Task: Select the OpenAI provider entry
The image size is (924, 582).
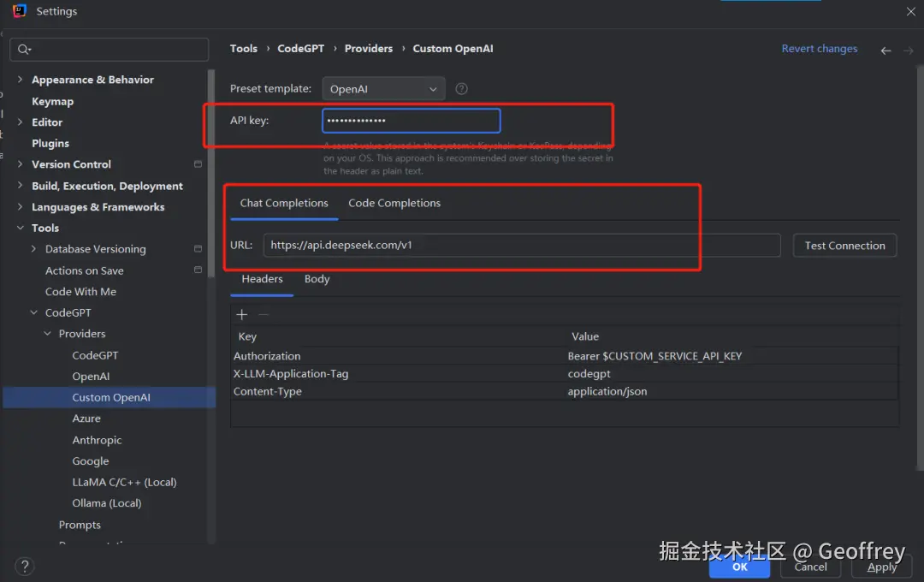Action: pos(91,377)
